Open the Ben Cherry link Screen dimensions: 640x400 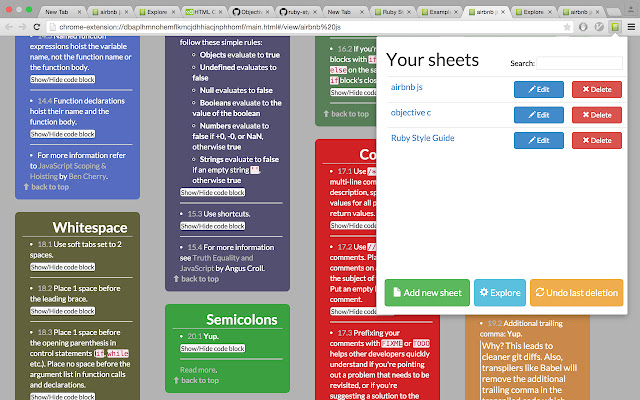(x=87, y=176)
